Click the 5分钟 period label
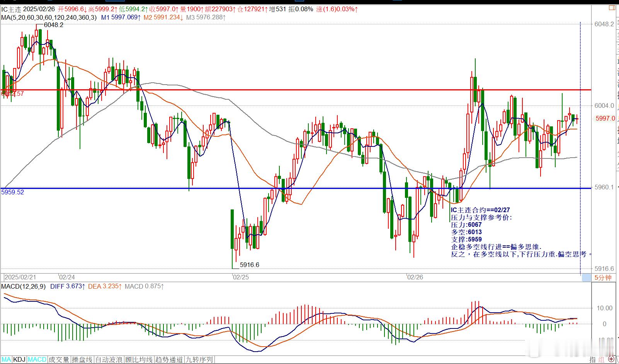The width and height of the screenshot is (619, 364). coord(603,277)
